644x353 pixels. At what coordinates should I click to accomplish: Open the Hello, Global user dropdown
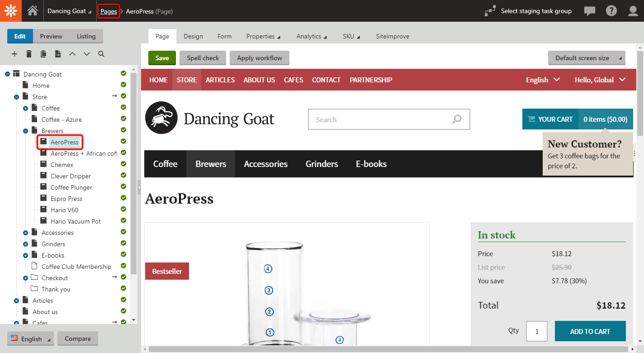(600, 80)
